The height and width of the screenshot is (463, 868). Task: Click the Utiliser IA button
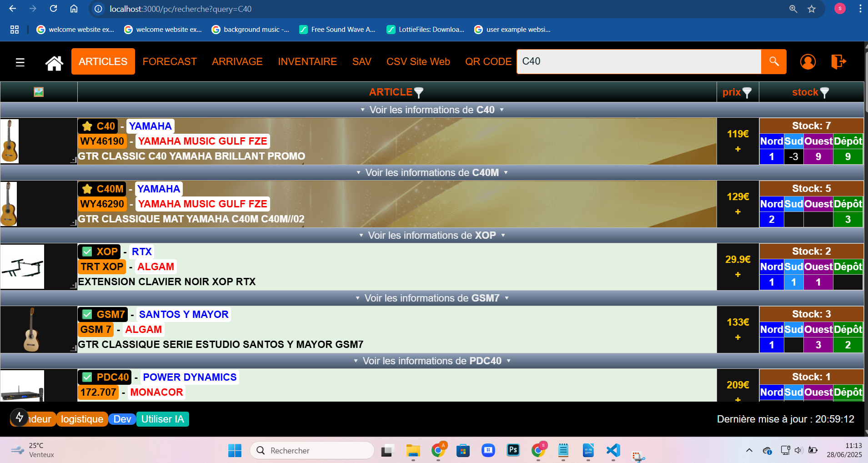pos(162,419)
